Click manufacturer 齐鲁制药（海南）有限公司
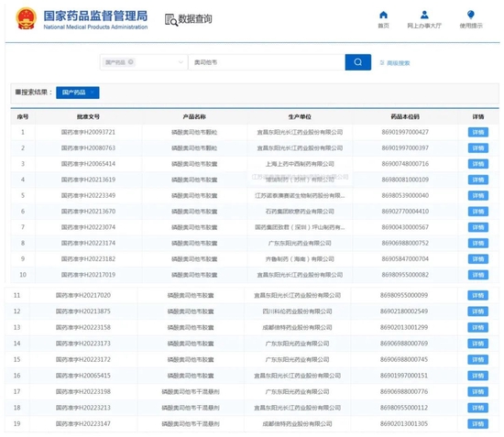504x437 pixels. (x=300, y=259)
